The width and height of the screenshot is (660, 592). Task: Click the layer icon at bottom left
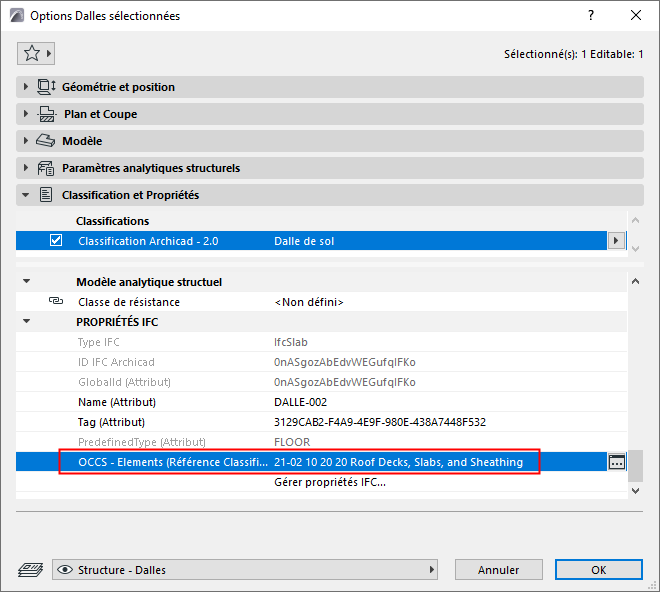point(30,570)
